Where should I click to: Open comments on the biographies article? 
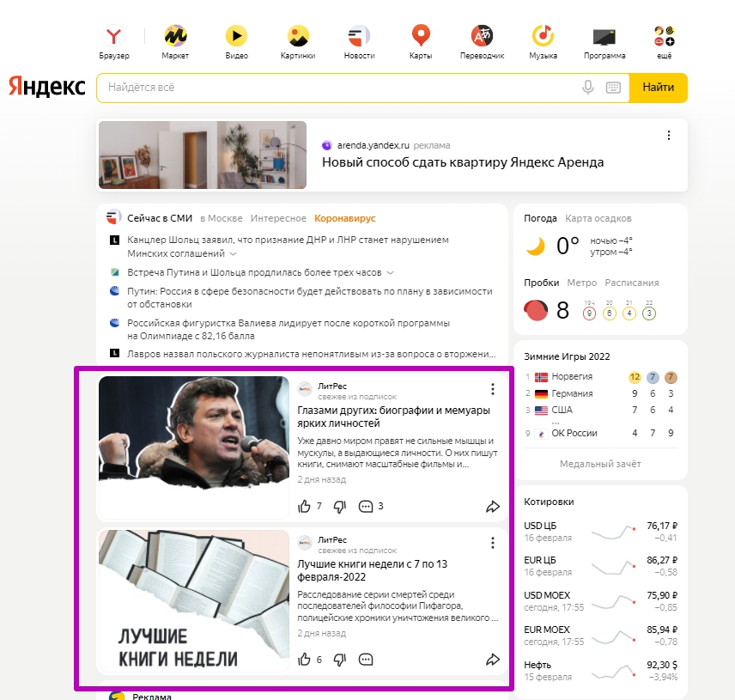tap(366, 507)
